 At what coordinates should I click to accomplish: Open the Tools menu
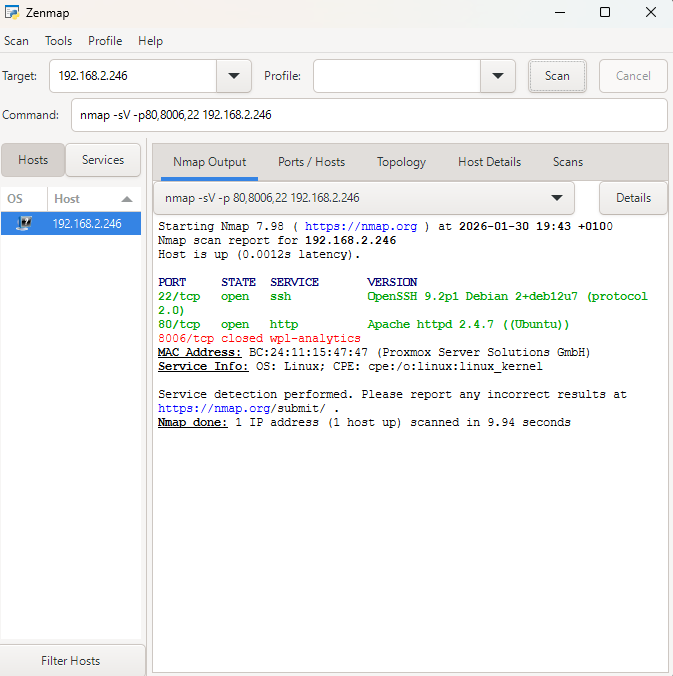tap(58, 41)
